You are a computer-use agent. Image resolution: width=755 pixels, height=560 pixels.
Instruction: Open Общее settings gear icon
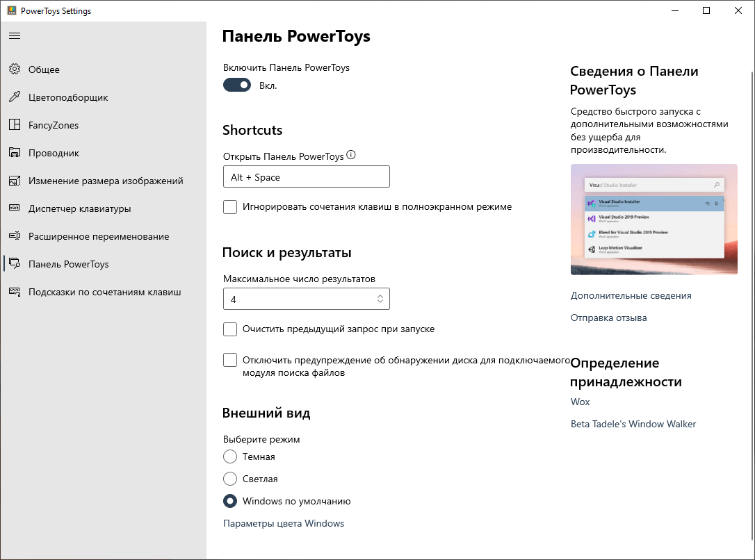click(x=15, y=69)
